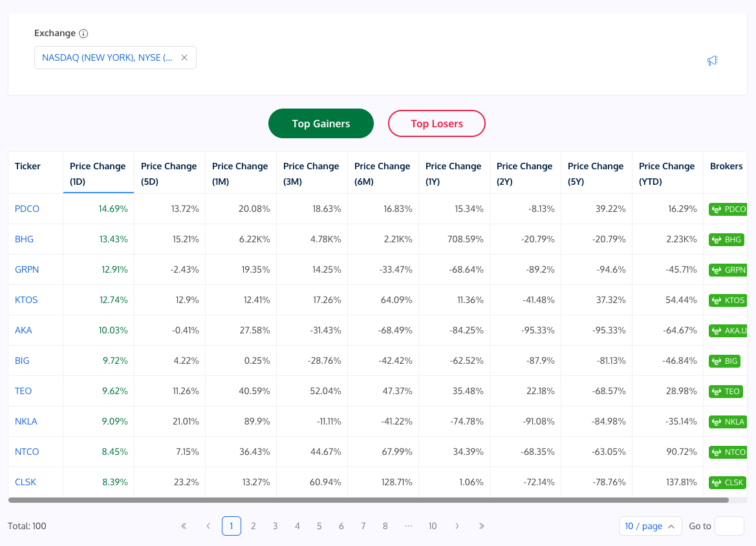Image resolution: width=756 pixels, height=546 pixels.
Task: Open the Exchange selection dropdown
Action: 107,58
